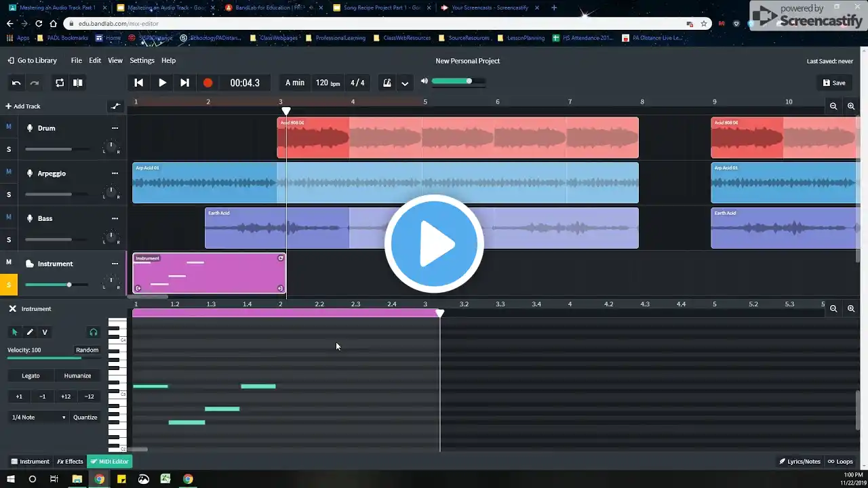
Task: Mute the Instrument track
Action: pyautogui.click(x=9, y=262)
